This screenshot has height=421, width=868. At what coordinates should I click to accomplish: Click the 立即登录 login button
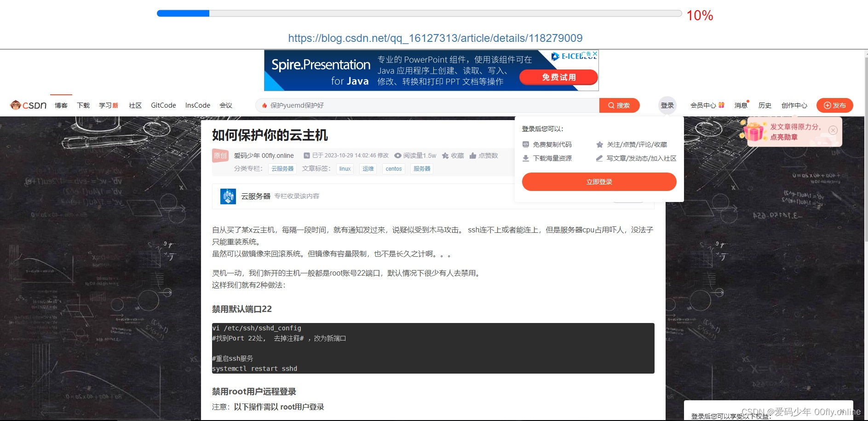point(599,181)
